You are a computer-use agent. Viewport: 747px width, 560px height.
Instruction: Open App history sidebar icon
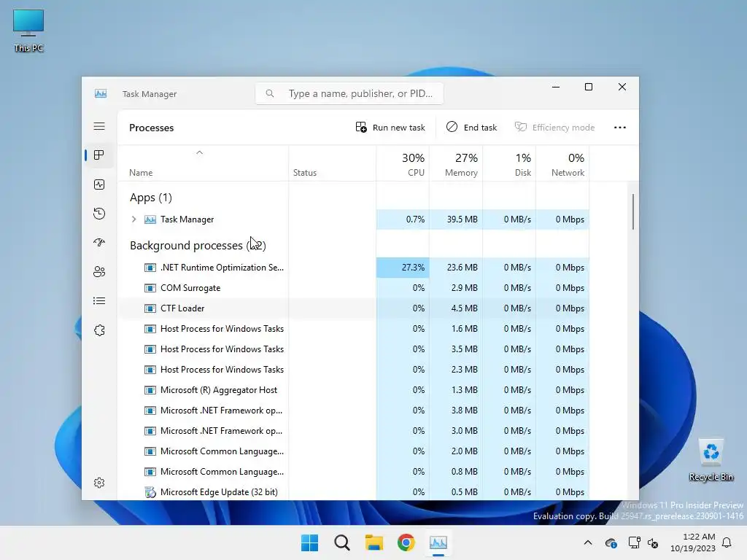coord(99,214)
